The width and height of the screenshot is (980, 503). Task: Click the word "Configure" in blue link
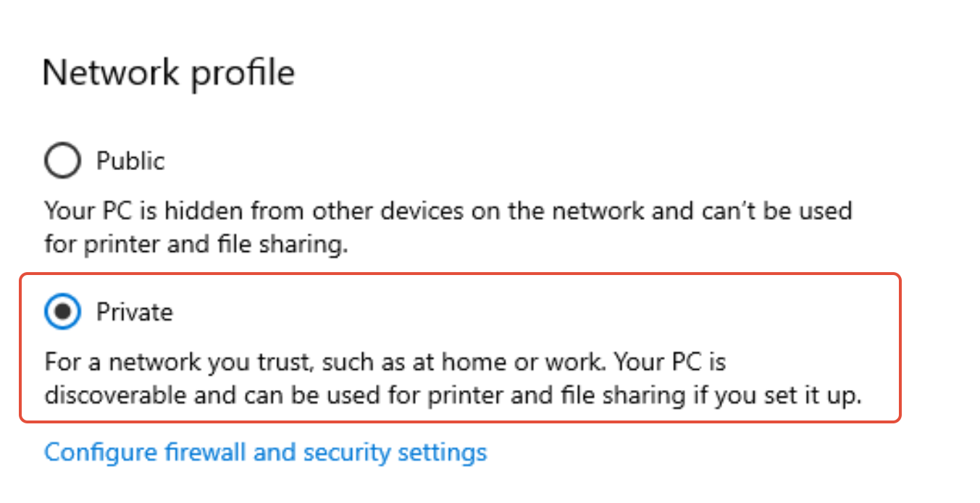(101, 452)
